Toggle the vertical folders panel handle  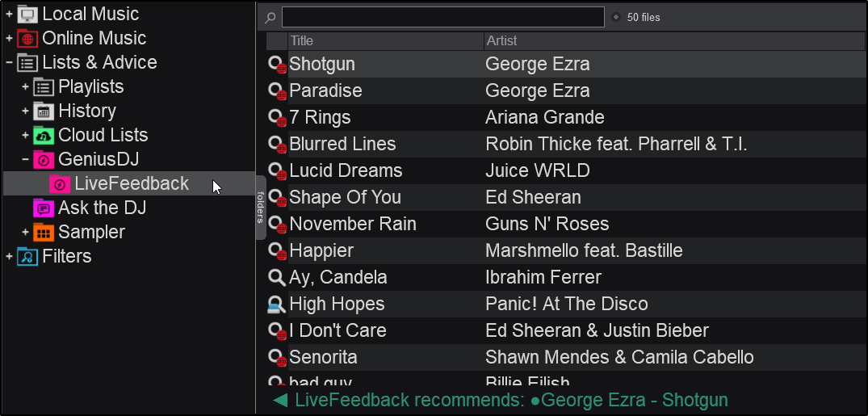tap(261, 207)
